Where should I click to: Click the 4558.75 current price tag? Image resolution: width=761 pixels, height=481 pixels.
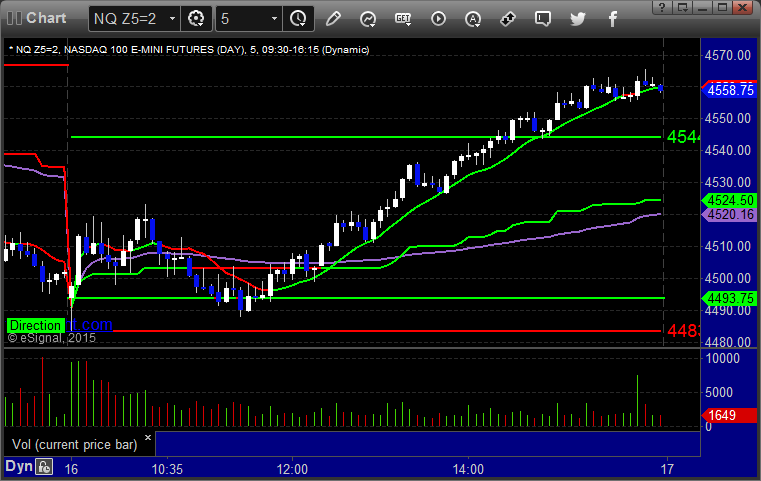tap(729, 90)
